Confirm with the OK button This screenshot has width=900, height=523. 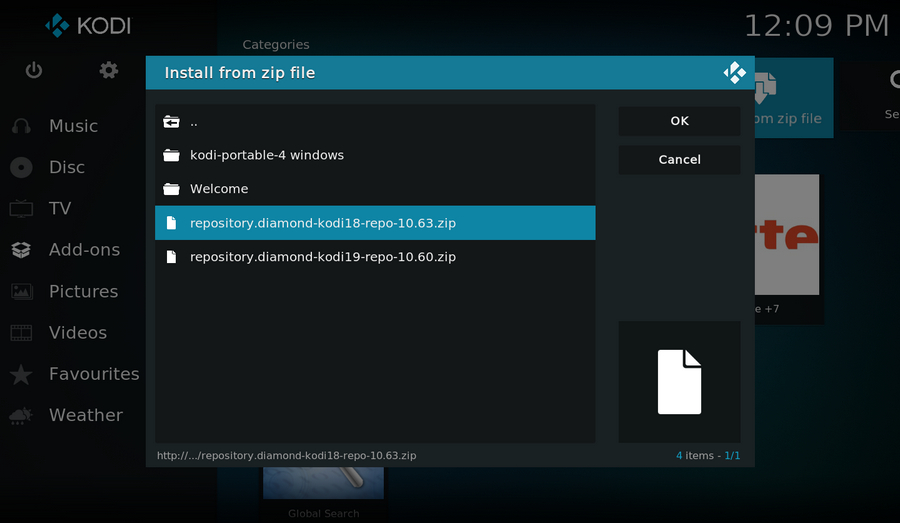679,121
